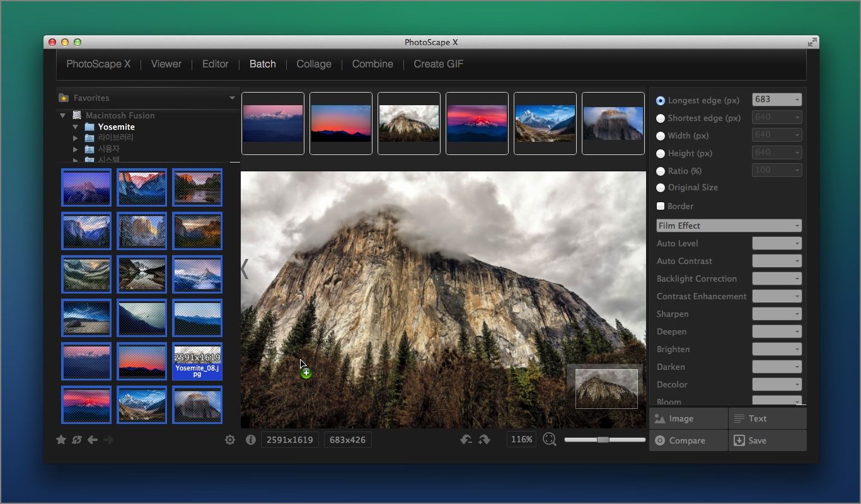Click the Save button

tap(768, 440)
